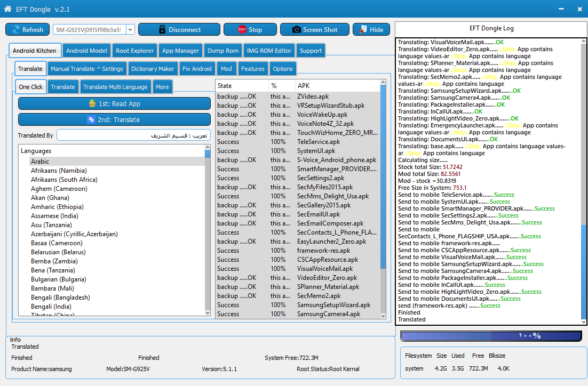Image resolution: width=588 pixels, height=386 pixels.
Task: Click the Hide button icon
Action: [363, 30]
